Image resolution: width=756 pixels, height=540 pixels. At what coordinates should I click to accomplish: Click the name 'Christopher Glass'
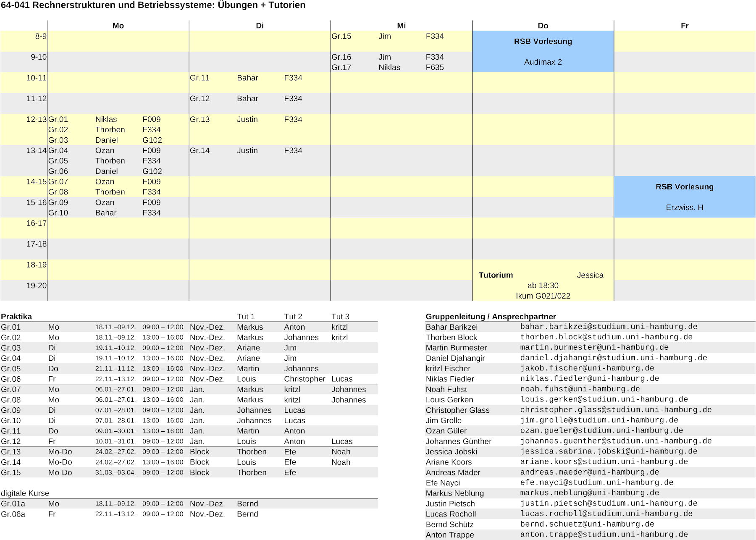(457, 410)
